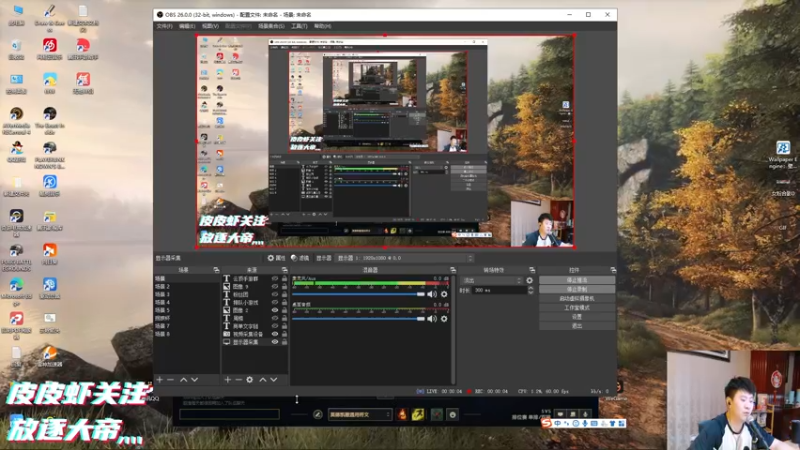Open the 场景集合(S) menu

(x=271, y=26)
